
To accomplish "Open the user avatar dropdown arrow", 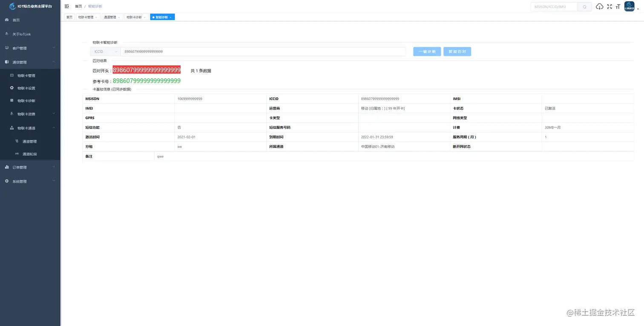I will pos(638,8).
